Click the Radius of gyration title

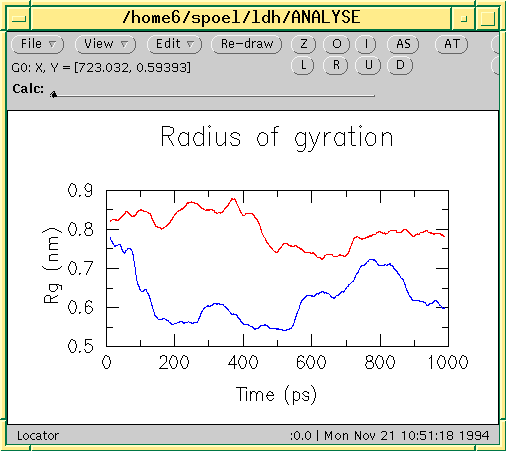pos(277,137)
